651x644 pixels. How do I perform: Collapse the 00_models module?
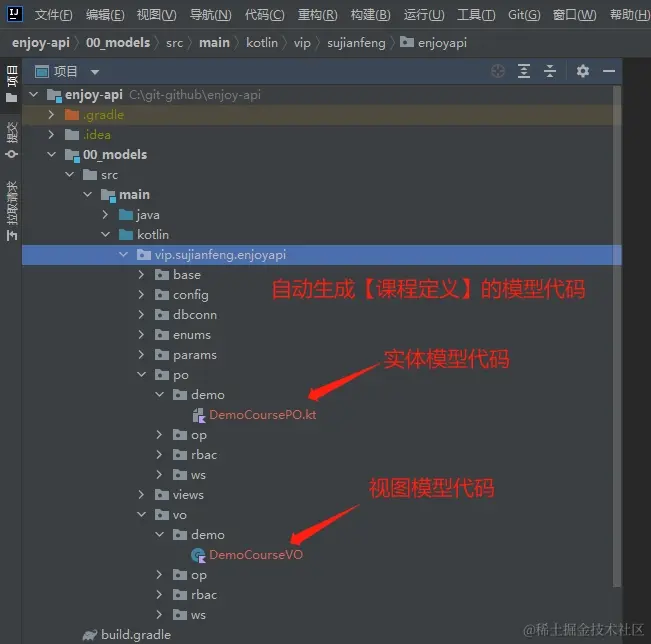[51, 154]
